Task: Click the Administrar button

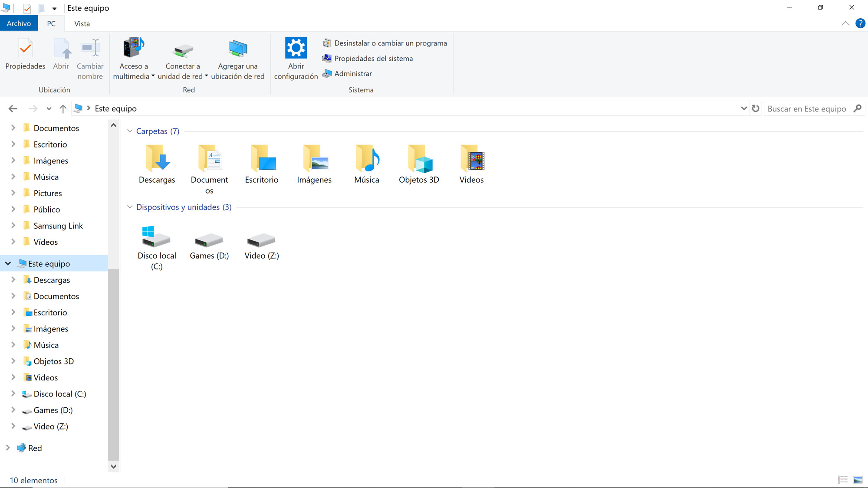Action: pos(347,73)
